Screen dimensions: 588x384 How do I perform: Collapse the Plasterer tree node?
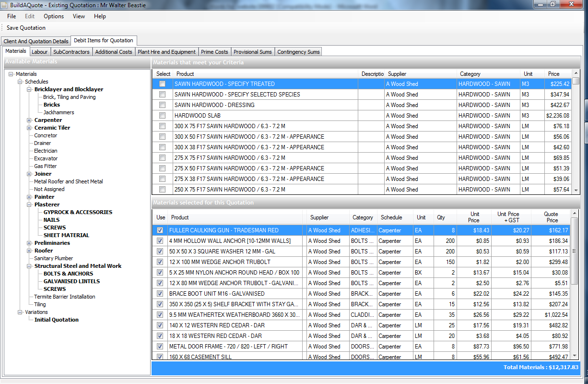[29, 204]
